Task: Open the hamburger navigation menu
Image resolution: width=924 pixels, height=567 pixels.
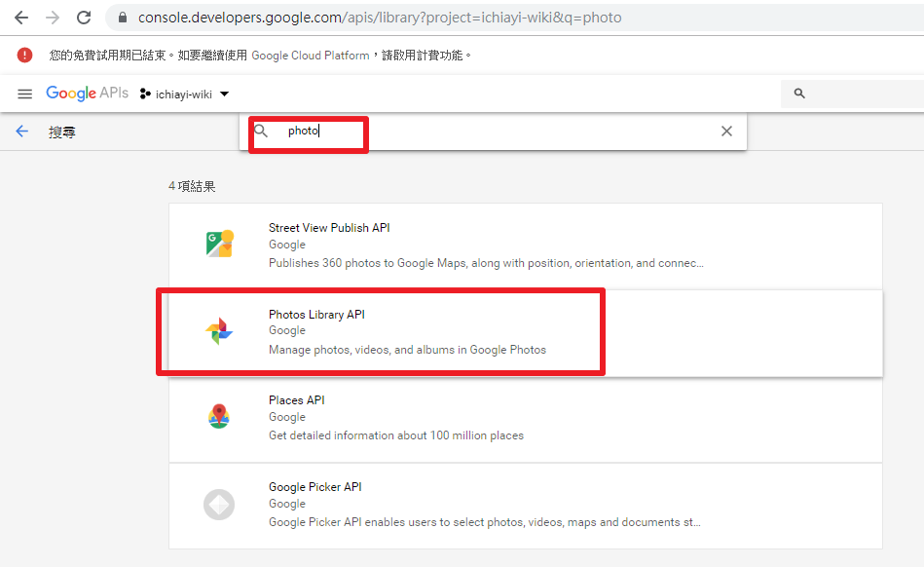Action: [24, 94]
